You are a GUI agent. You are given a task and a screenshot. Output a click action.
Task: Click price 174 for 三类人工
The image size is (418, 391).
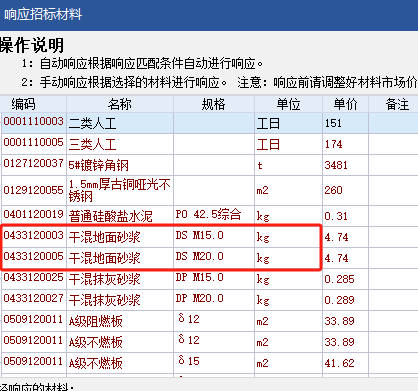tap(345, 144)
